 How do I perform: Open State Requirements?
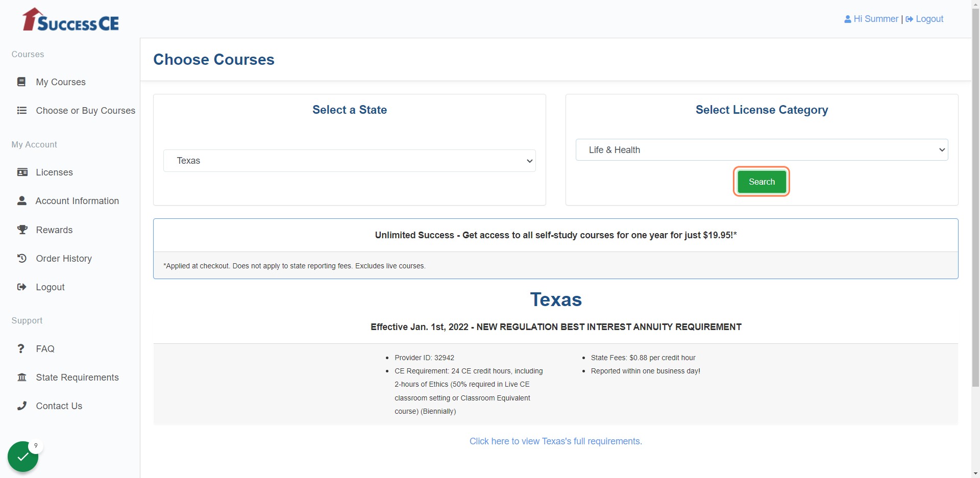pos(78,377)
